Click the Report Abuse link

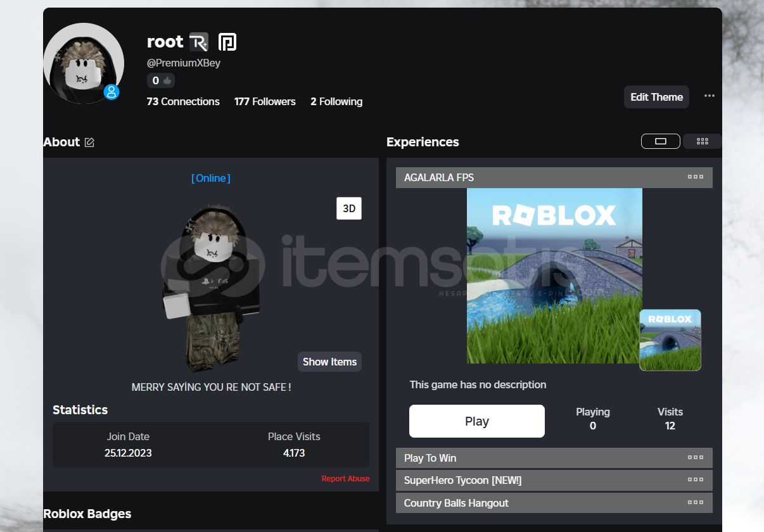[x=345, y=479]
